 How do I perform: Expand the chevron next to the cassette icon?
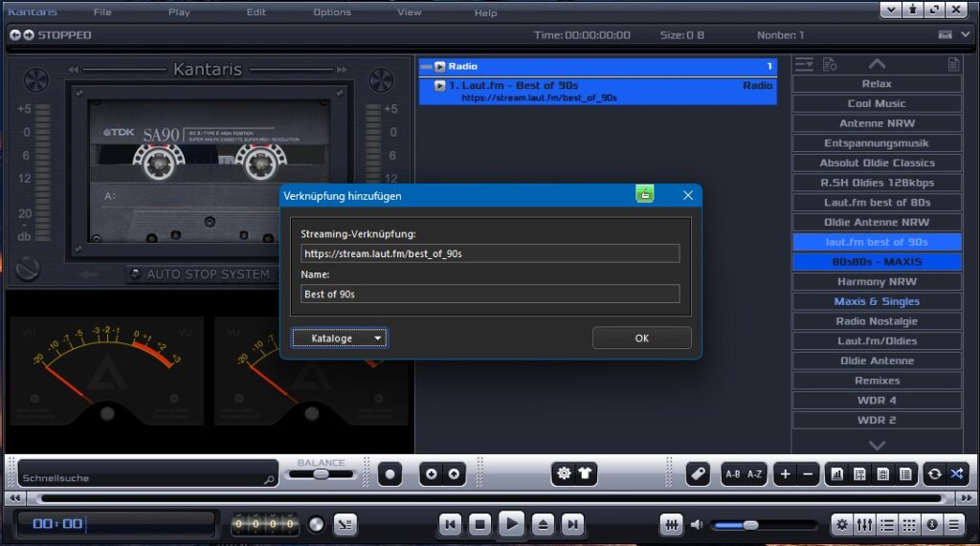click(x=966, y=34)
